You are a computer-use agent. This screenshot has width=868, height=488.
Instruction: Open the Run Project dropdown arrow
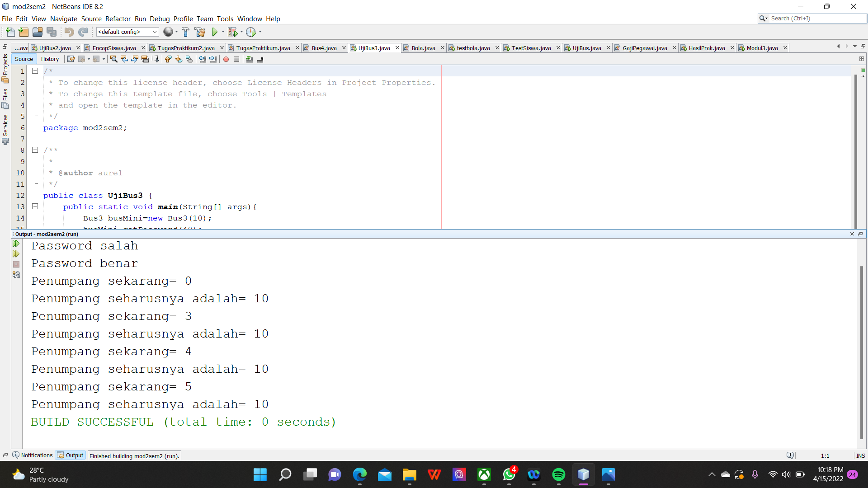[x=223, y=32]
